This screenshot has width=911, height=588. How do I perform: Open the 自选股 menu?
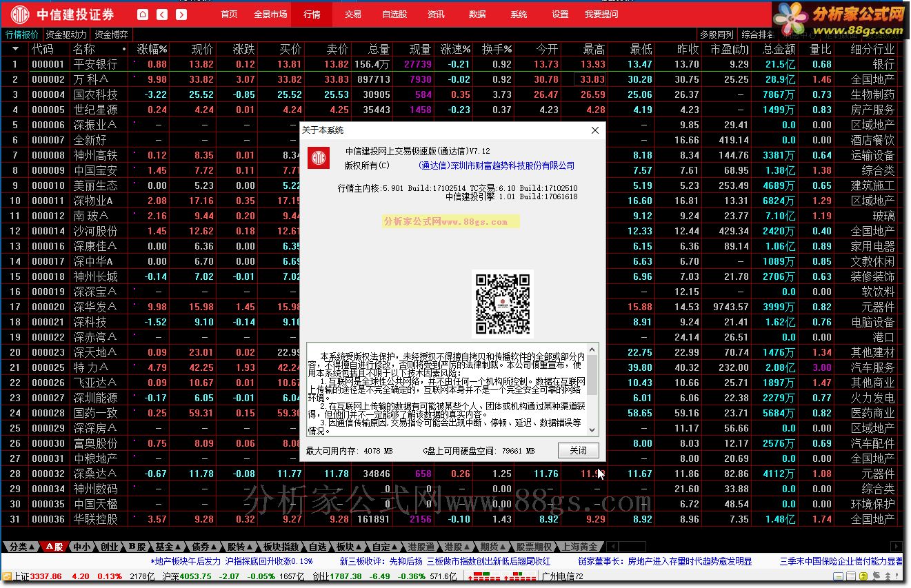pos(394,14)
